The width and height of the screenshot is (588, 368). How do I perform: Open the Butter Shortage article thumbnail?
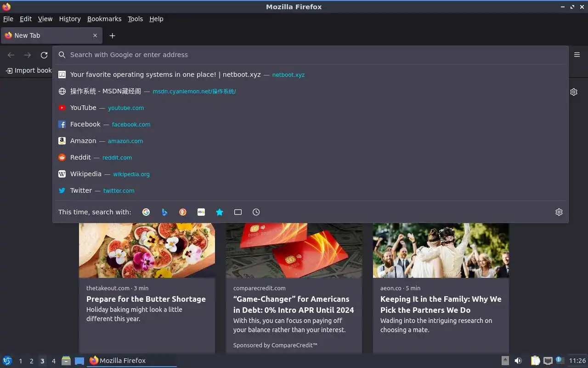[147, 250]
